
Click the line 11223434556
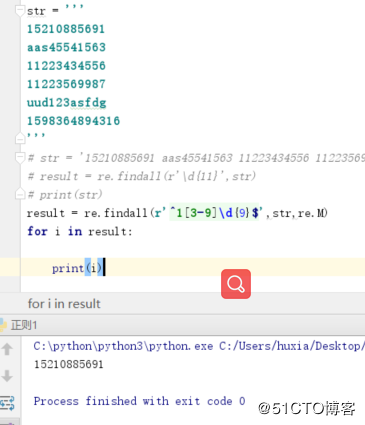point(66,66)
